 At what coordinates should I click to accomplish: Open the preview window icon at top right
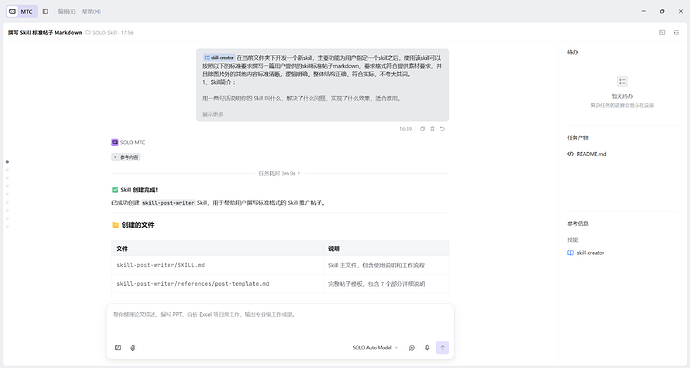tap(662, 32)
